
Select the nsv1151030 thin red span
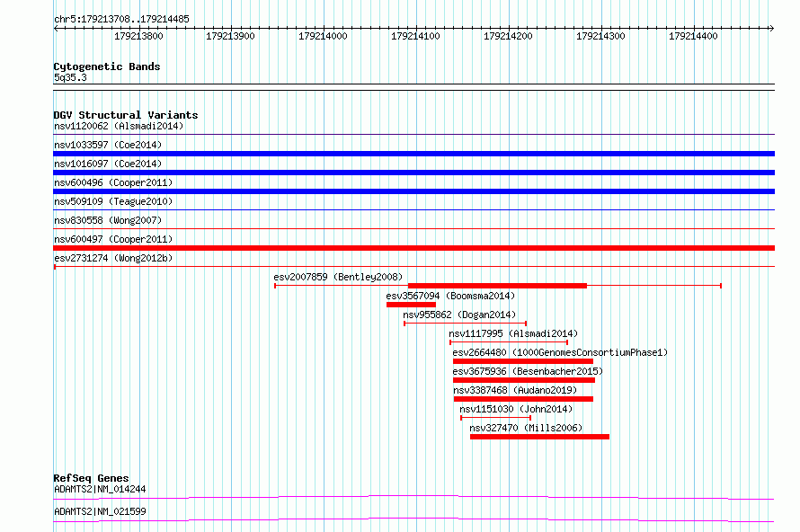point(496,418)
